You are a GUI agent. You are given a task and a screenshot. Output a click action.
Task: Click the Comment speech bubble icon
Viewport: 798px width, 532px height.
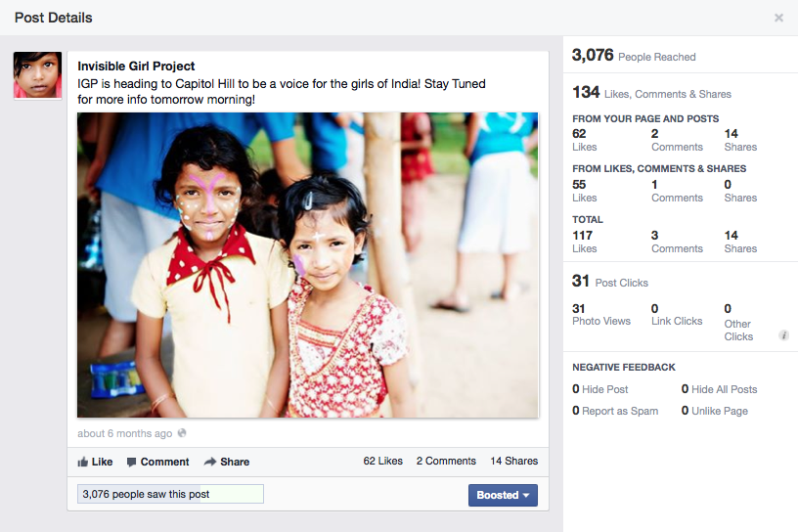pyautogui.click(x=131, y=463)
